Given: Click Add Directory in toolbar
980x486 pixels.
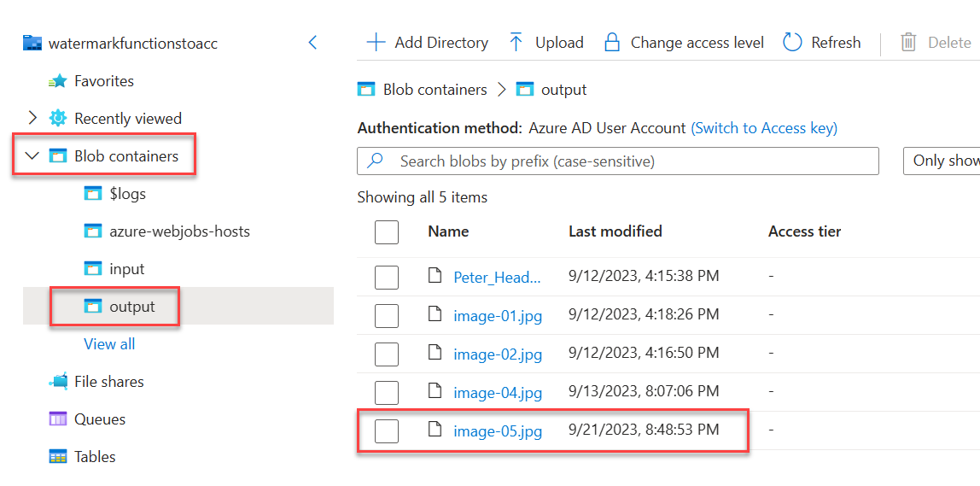Looking at the screenshot, I should coord(428,43).
